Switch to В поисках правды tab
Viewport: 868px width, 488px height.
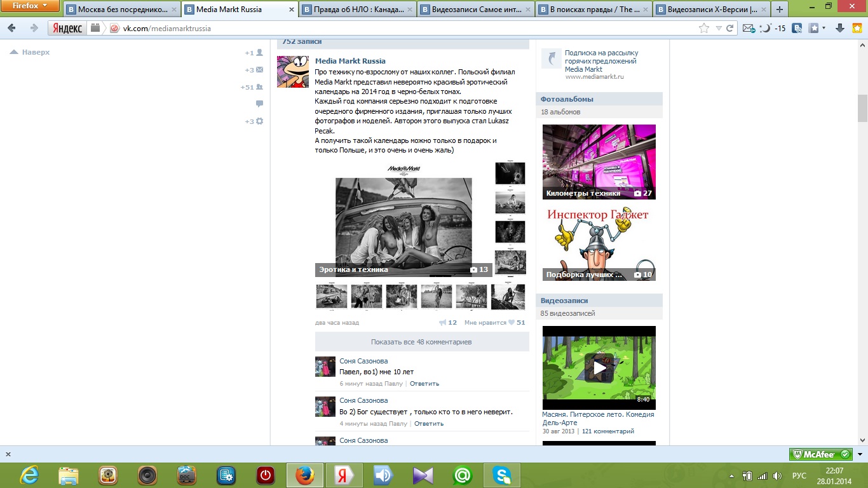[x=593, y=10]
